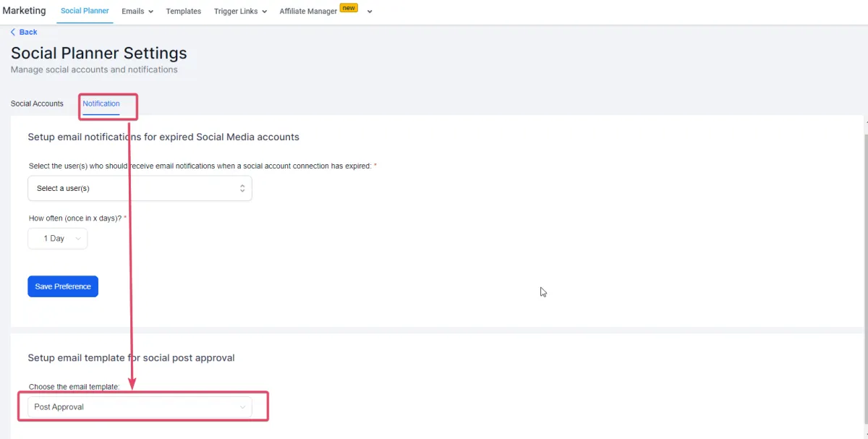Click up-down arrows in user selector
The height and width of the screenshot is (439, 868).
[x=242, y=188]
